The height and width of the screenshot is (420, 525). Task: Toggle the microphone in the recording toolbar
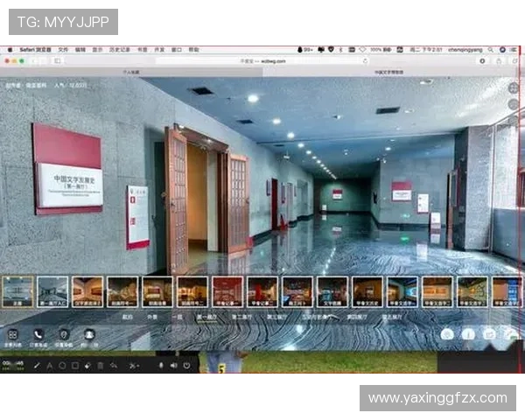click(x=160, y=365)
